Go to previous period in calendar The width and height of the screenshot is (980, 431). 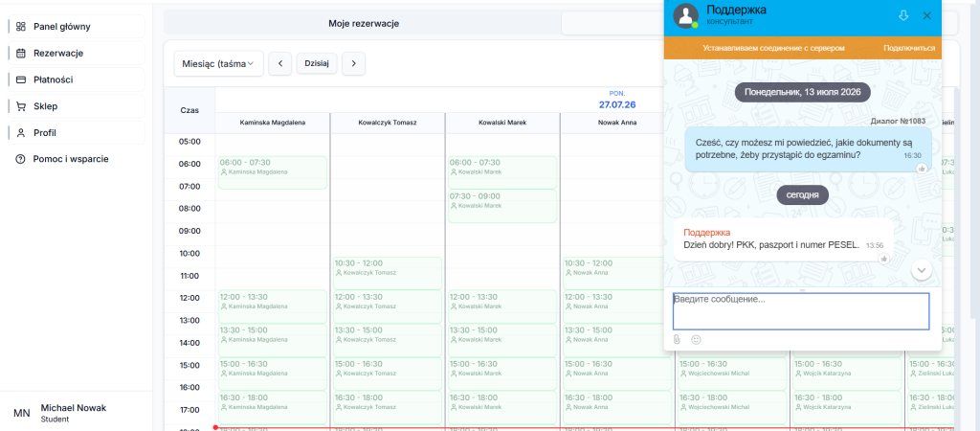280,63
